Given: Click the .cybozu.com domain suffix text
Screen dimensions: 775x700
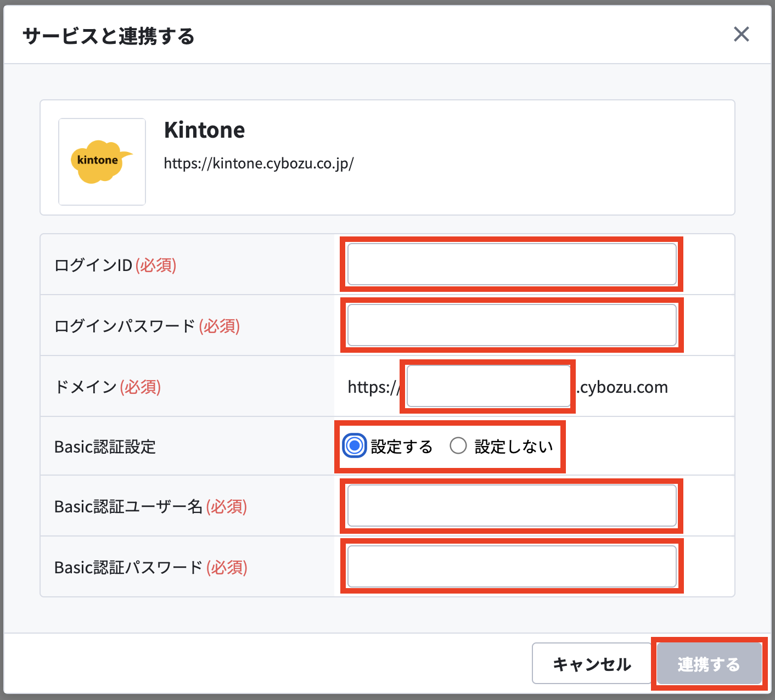Looking at the screenshot, I should pos(622,387).
